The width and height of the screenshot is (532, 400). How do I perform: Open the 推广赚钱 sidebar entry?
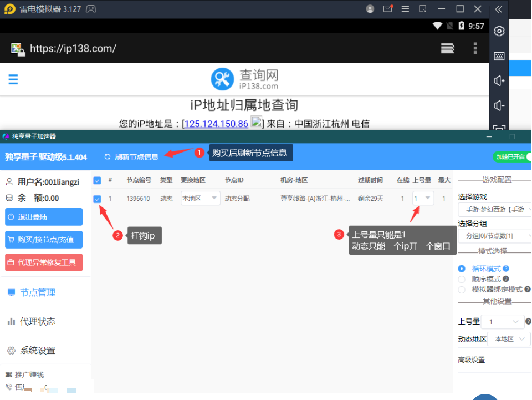tap(25, 374)
